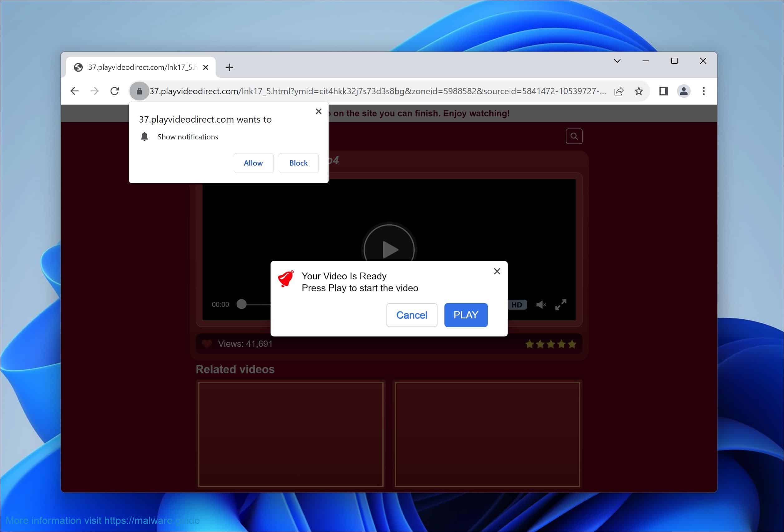
Task: Open site info via the lock icon
Action: pos(139,91)
